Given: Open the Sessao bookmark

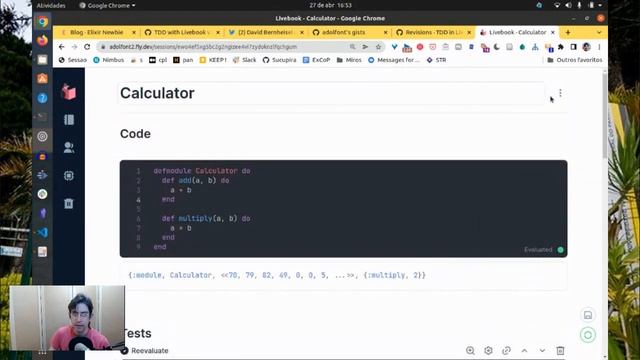Looking at the screenshot, I should click(x=73, y=60).
